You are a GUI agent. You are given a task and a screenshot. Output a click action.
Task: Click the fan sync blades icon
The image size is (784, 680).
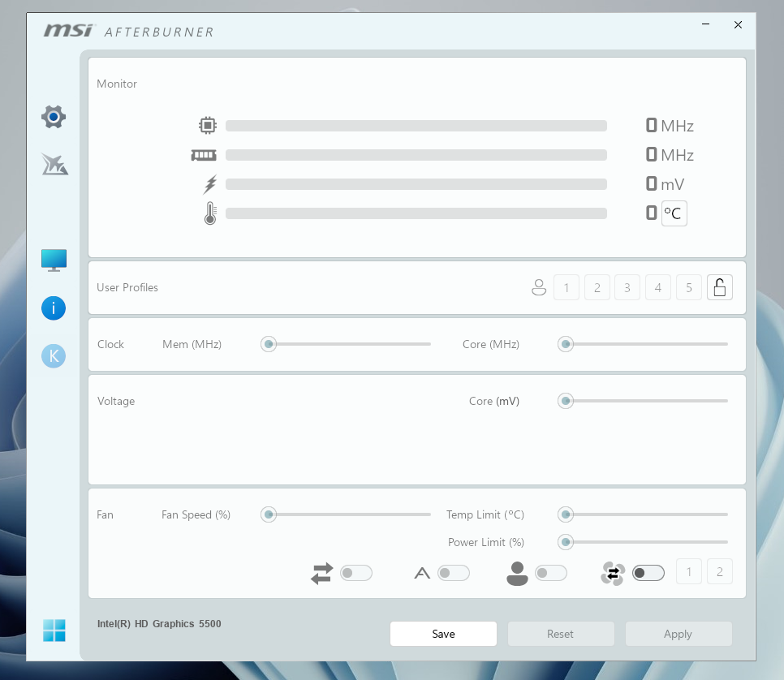(613, 574)
